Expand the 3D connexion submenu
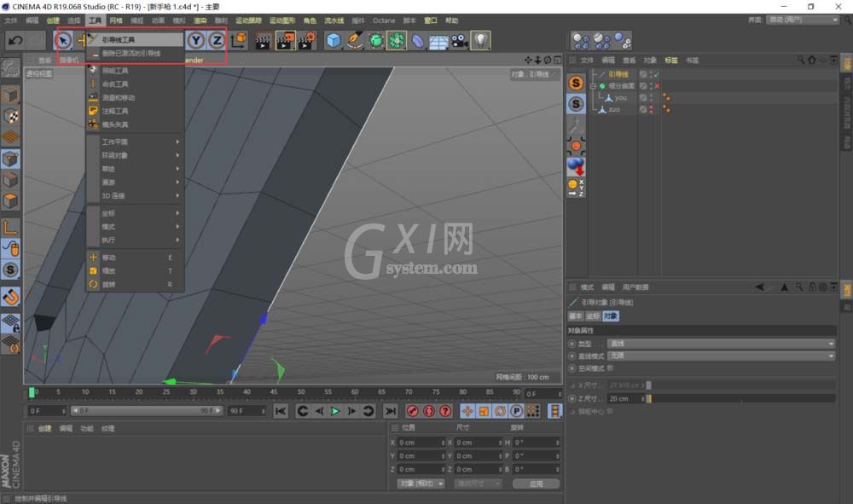Image resolution: width=853 pixels, height=504 pixels. coord(135,196)
